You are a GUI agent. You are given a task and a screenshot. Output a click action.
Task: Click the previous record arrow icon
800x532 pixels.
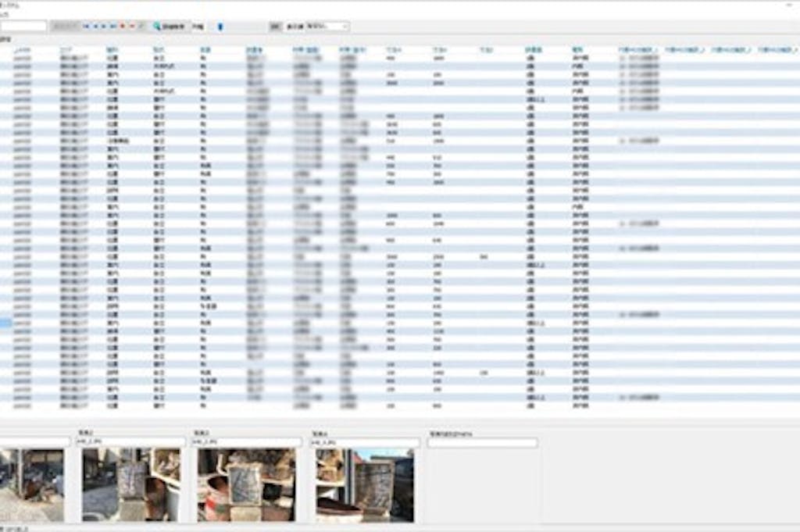(x=95, y=27)
